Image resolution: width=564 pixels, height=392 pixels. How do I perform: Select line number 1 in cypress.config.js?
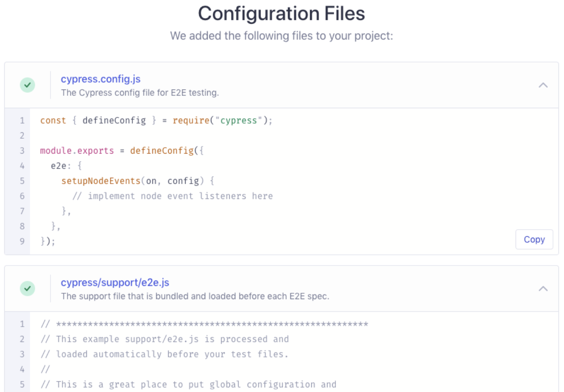[x=22, y=120]
